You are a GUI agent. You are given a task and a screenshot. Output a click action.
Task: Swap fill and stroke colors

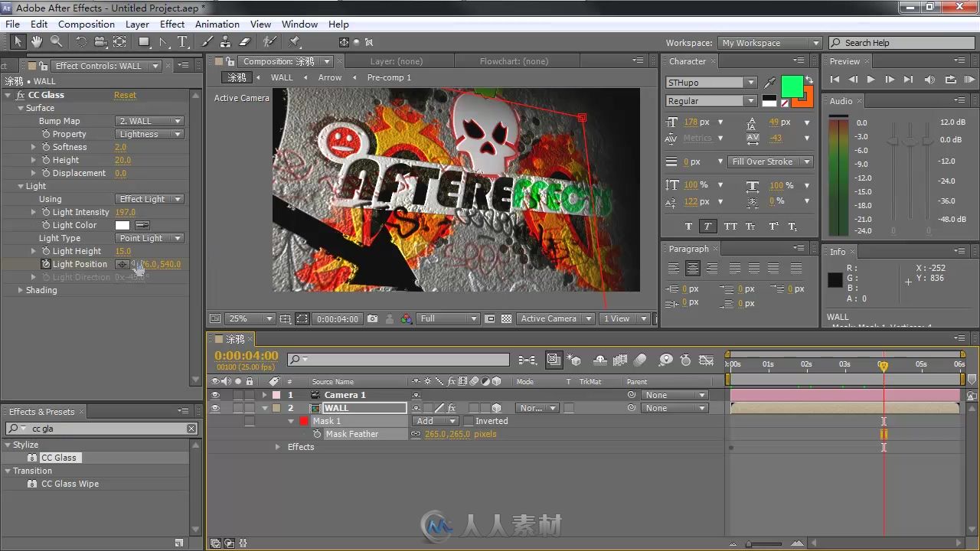(x=809, y=80)
